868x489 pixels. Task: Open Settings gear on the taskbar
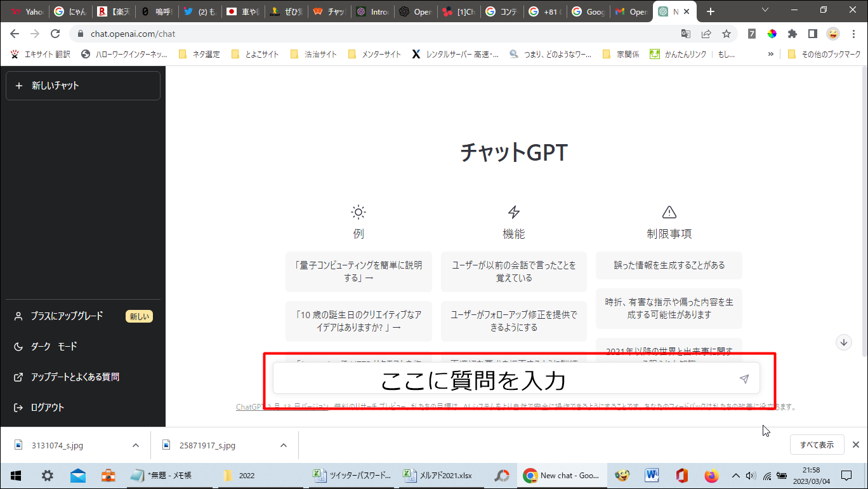point(47,475)
